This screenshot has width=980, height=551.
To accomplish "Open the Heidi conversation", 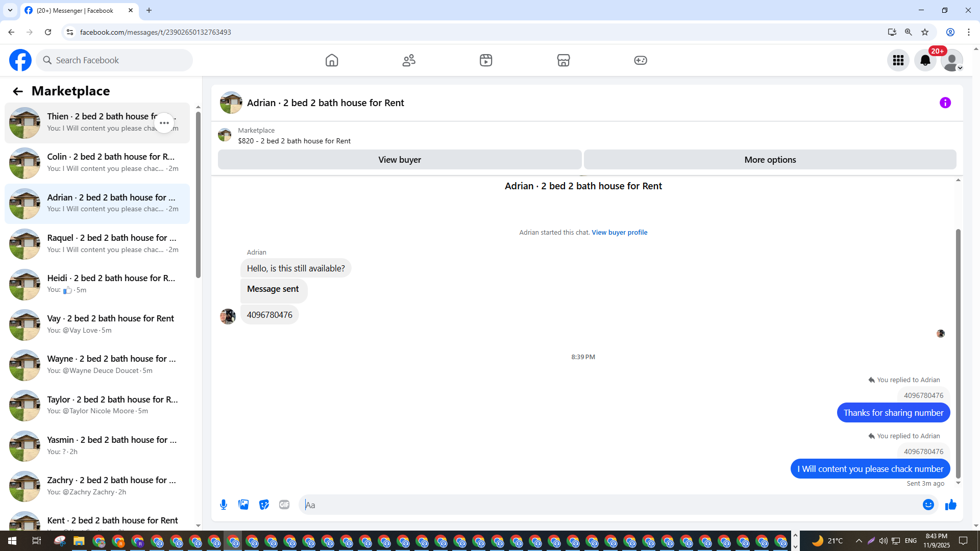I will 97,284.
